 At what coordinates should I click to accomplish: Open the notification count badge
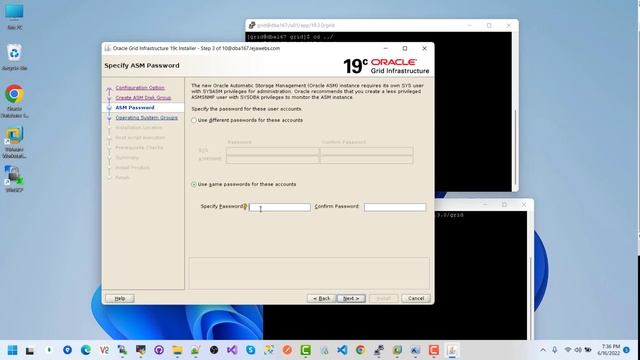pyautogui.click(x=627, y=350)
